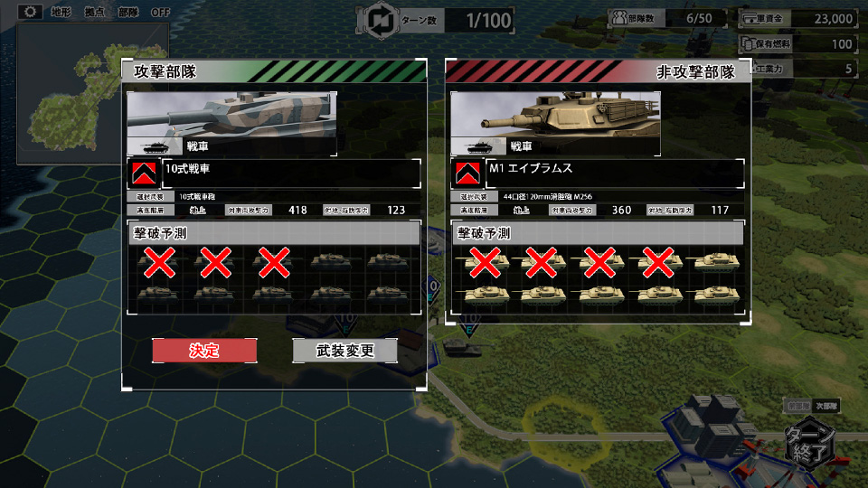Toggle the 拠点 base display

(95, 12)
